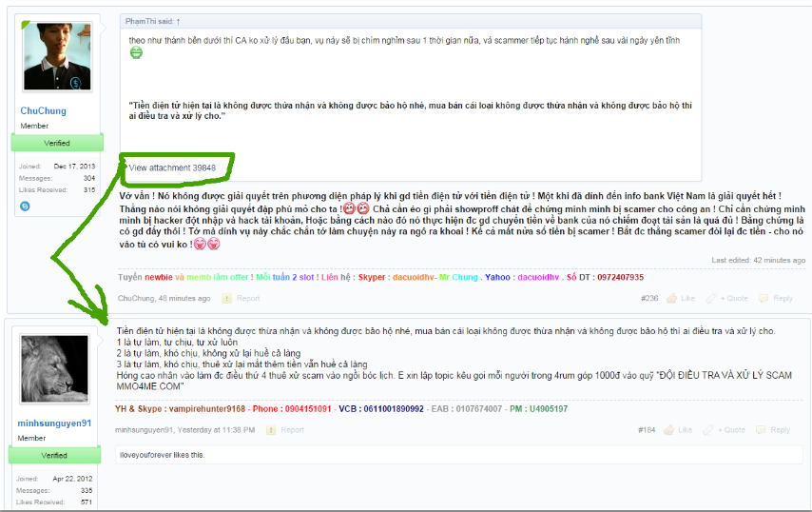Click reply speech icon on post #184

tap(761, 429)
